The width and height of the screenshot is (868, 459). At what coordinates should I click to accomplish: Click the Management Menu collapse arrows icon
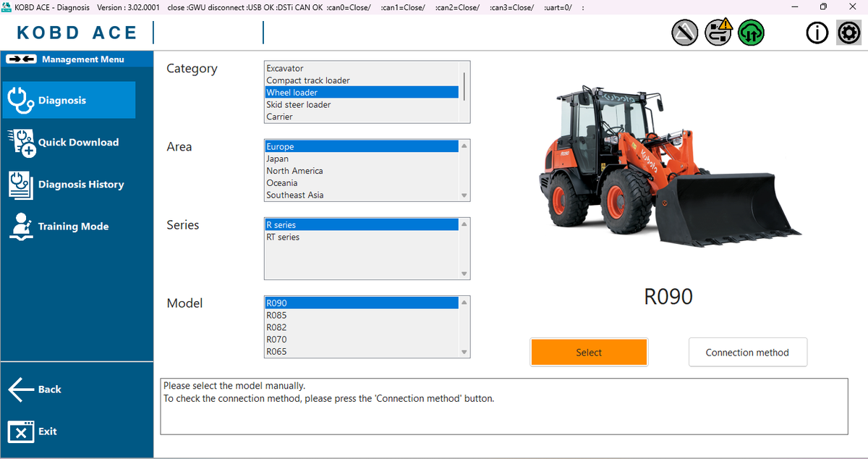click(x=21, y=59)
